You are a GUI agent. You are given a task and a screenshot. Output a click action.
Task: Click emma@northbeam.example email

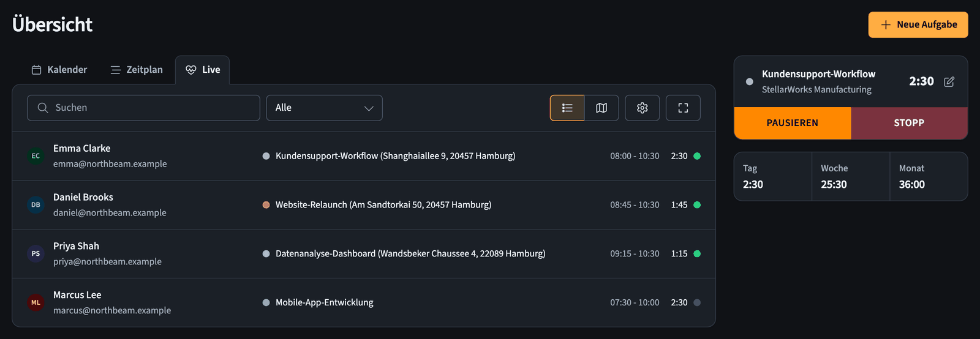point(110,164)
